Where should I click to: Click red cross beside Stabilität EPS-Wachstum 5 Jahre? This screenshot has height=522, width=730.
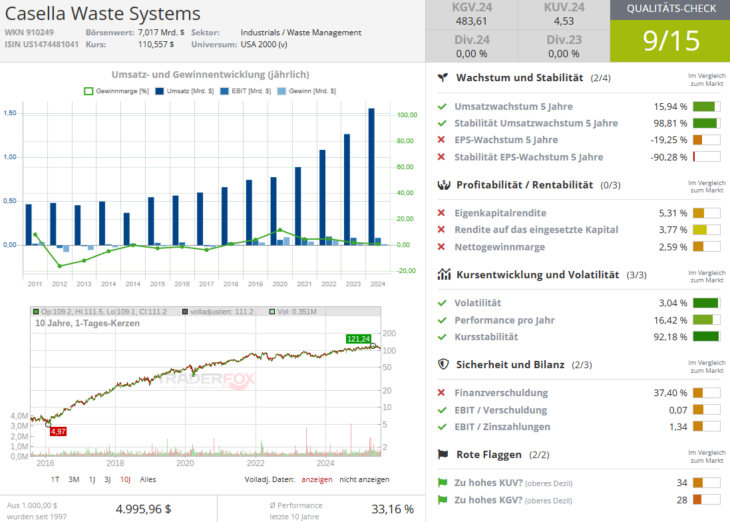(x=441, y=157)
